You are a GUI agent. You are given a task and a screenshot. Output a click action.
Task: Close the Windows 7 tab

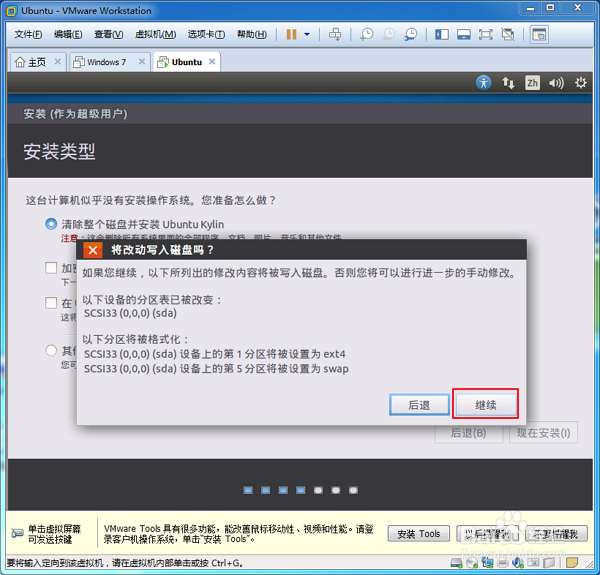pyautogui.click(x=142, y=62)
